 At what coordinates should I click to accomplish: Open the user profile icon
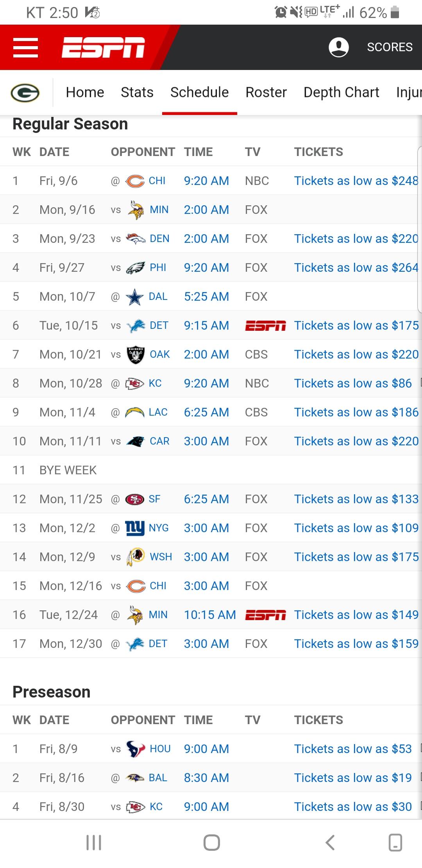pos(338,47)
